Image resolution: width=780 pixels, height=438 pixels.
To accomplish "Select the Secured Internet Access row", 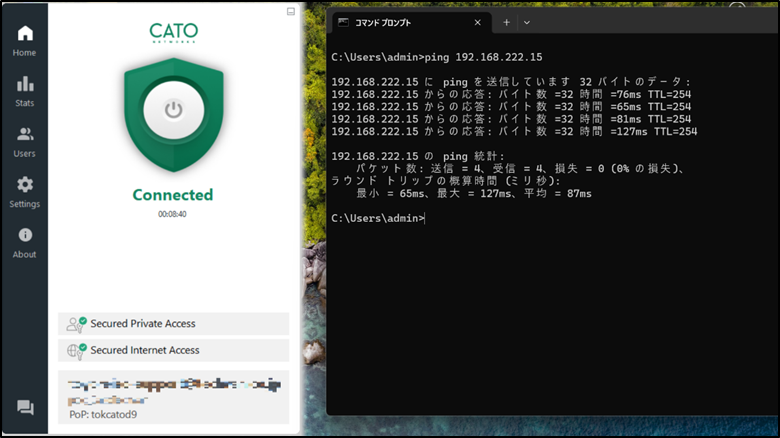I will 174,350.
